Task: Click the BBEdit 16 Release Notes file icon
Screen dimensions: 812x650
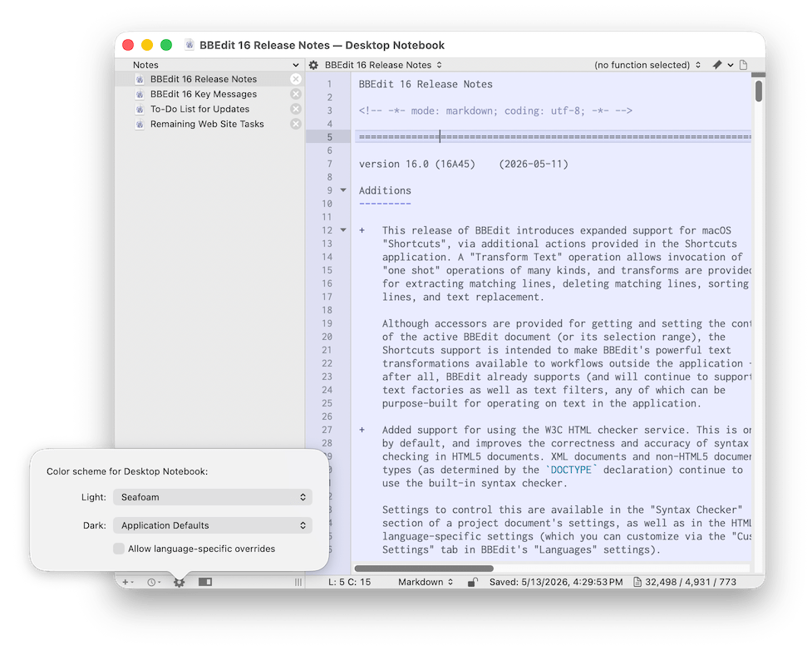Action: [140, 79]
